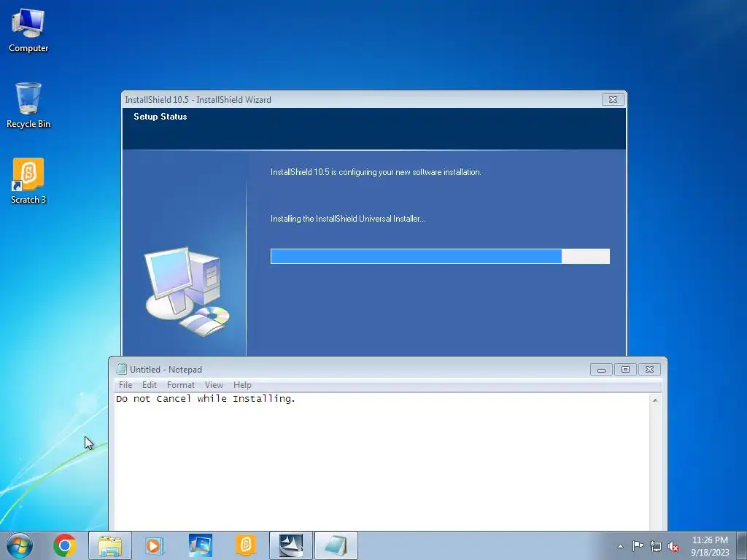The width and height of the screenshot is (747, 560).
Task: Select the Recycle Bin desktop icon
Action: [x=28, y=105]
